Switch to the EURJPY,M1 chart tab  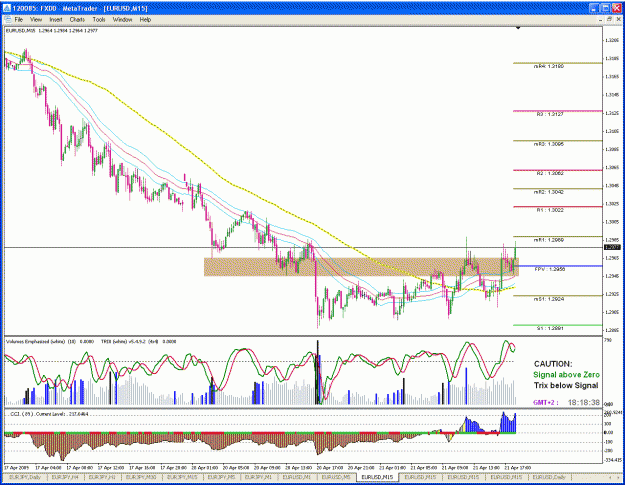[x=258, y=477]
